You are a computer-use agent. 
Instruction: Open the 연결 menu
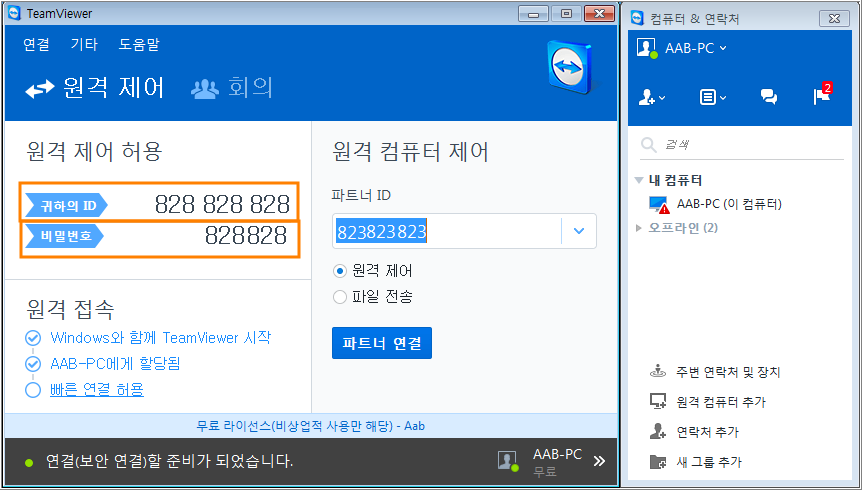pyautogui.click(x=36, y=45)
